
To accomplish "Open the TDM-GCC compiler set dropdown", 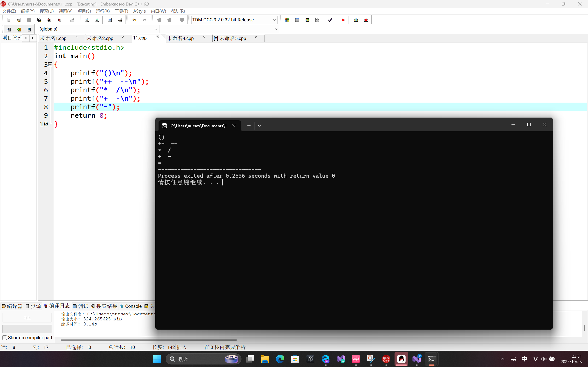I will tap(274, 20).
